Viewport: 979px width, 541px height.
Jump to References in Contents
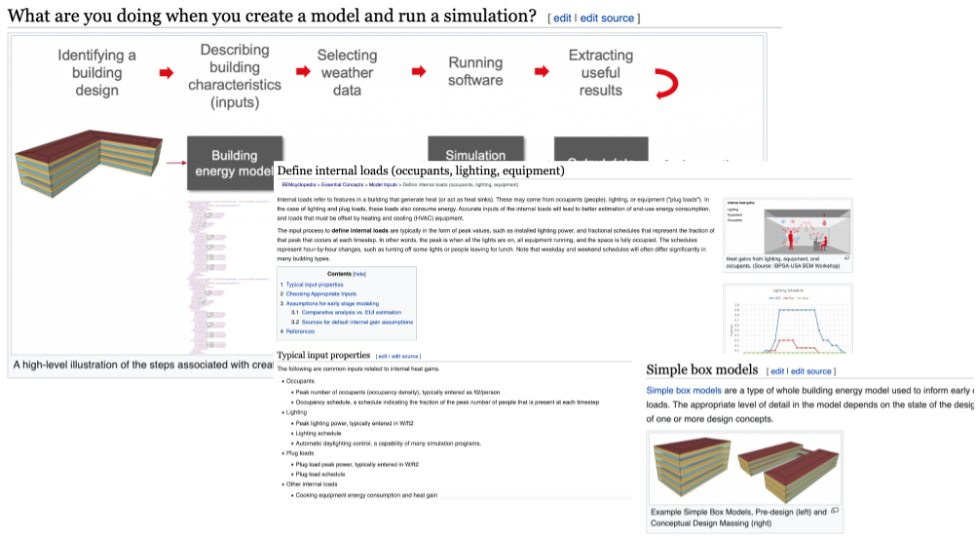[300, 332]
